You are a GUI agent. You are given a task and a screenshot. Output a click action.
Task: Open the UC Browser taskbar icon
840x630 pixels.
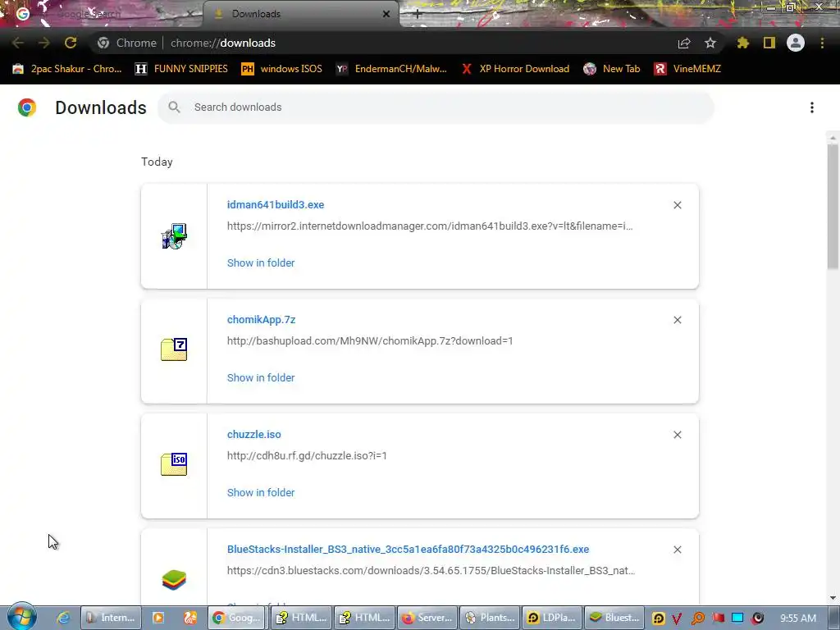coord(190,618)
